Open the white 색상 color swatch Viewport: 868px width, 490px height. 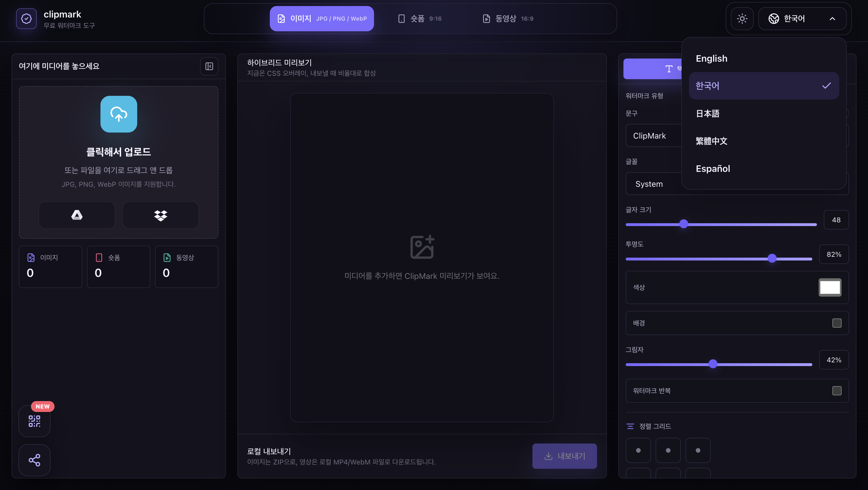click(x=830, y=287)
